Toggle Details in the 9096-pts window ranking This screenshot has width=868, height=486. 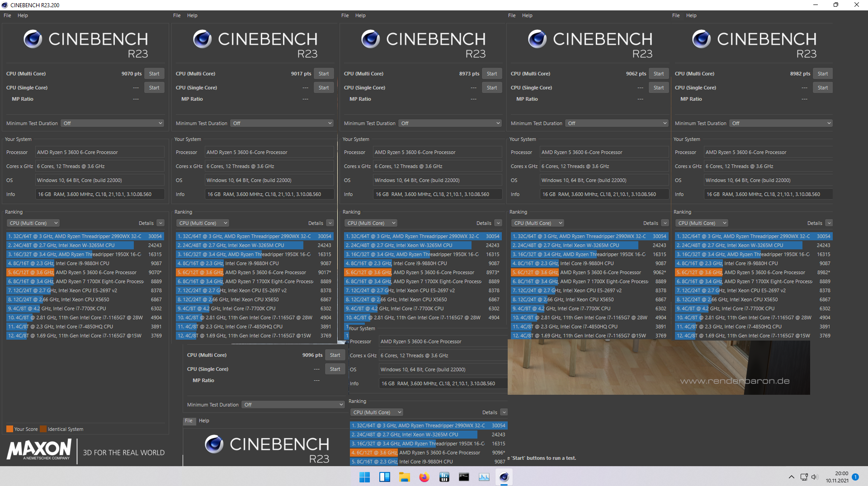(x=504, y=412)
